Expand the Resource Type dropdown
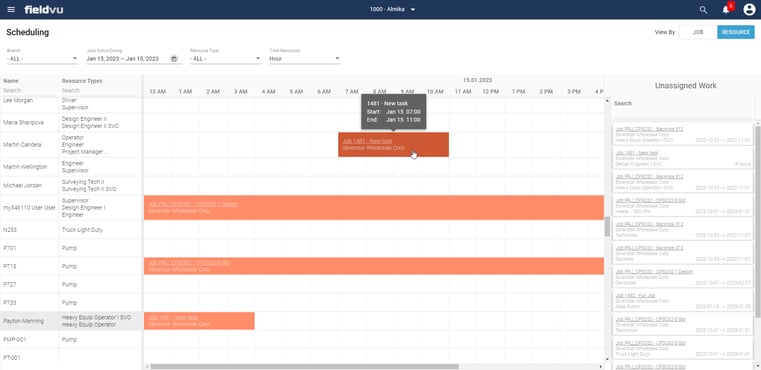Viewport: 761px width, 370px height. tap(226, 58)
